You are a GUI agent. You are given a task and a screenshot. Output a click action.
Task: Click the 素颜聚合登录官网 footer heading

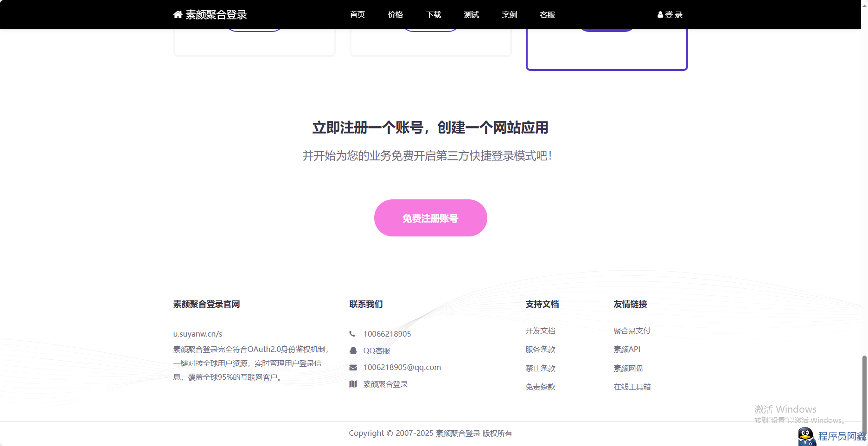[x=206, y=304]
